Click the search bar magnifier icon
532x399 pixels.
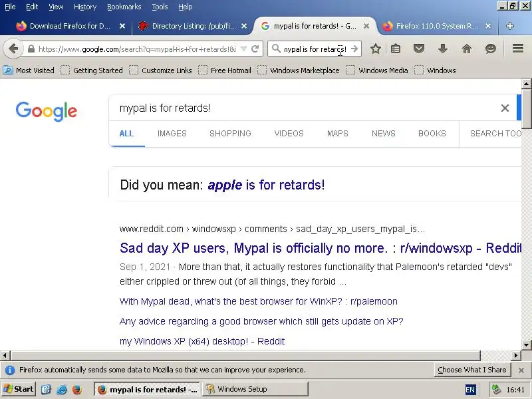point(276,49)
